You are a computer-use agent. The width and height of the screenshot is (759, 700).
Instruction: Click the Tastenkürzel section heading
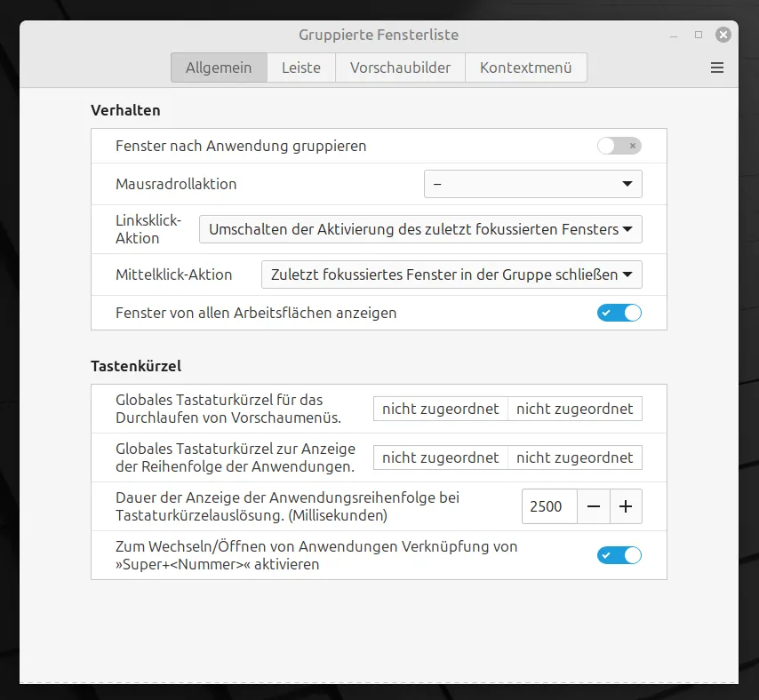tap(136, 366)
